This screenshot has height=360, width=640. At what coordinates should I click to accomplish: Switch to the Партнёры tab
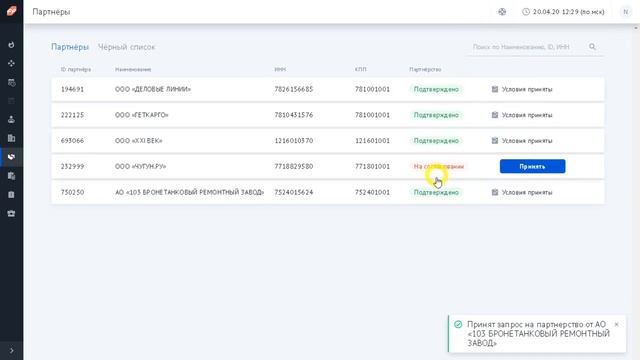[70, 47]
